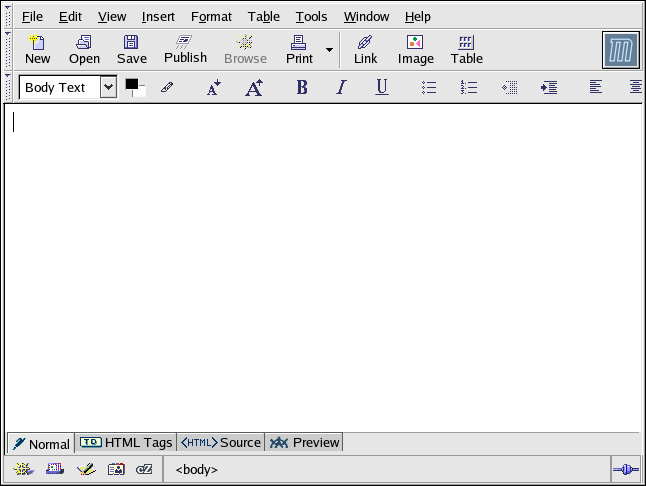Open the Format menu

211,17
